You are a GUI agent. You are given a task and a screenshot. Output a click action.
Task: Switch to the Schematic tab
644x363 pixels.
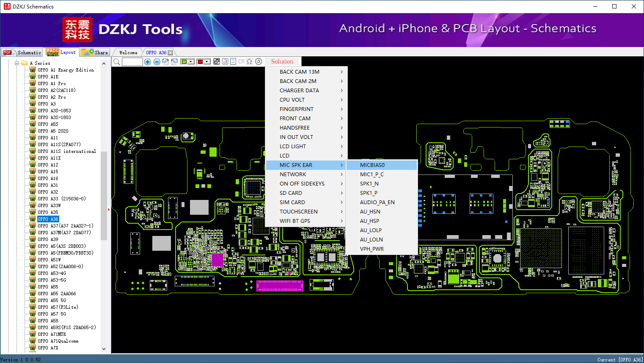(x=22, y=53)
